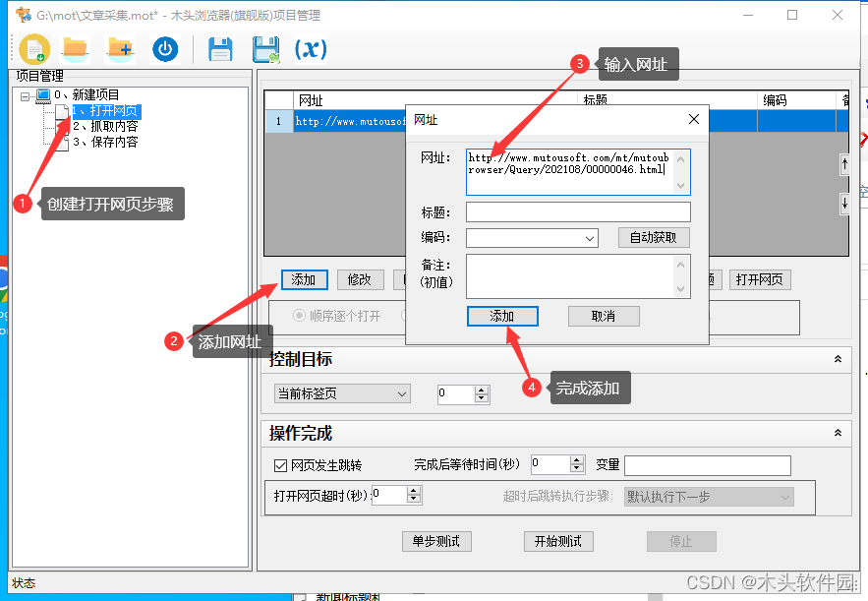Decrease the tab index spinner value

click(x=482, y=398)
